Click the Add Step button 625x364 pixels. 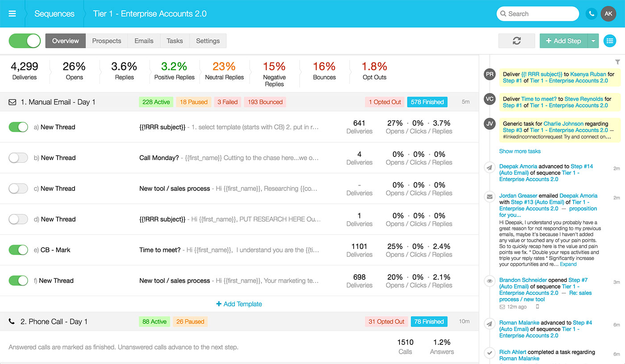click(x=563, y=41)
